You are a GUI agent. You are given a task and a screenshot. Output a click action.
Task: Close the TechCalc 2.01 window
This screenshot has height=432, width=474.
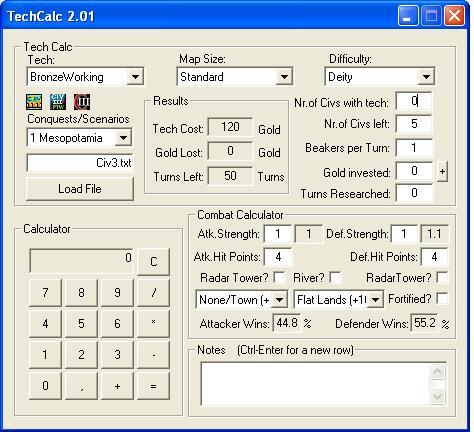click(454, 16)
